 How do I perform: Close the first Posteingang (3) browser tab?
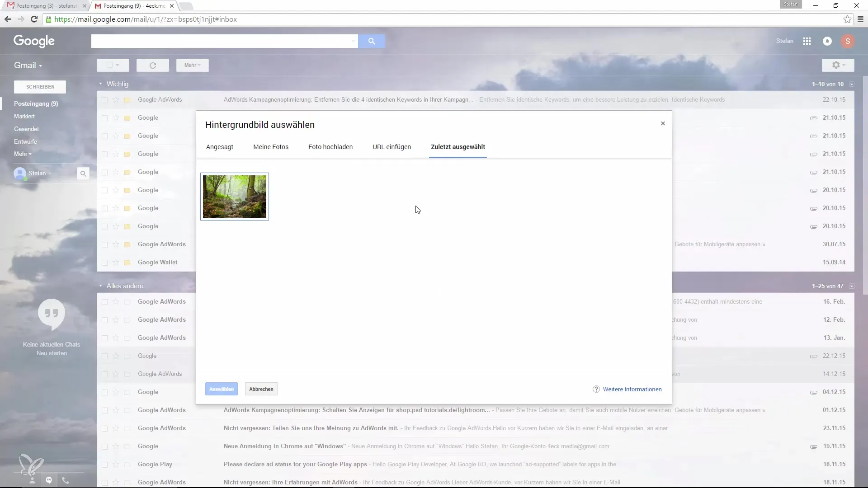[x=85, y=6]
